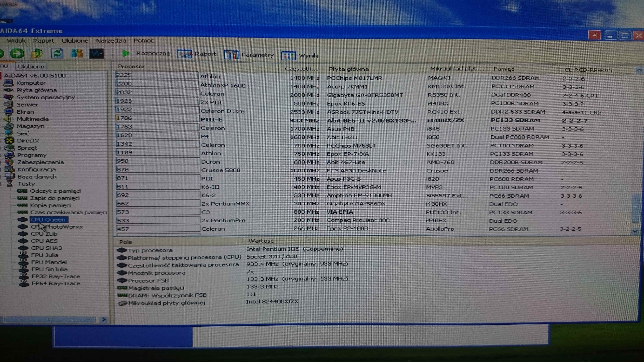
Task: Sort by the Płyta główna column header
Action: point(374,69)
